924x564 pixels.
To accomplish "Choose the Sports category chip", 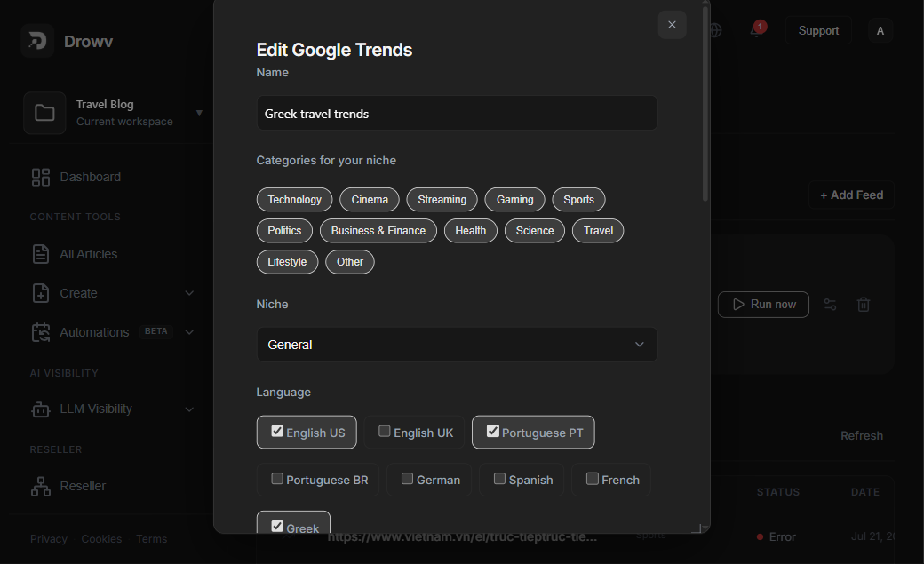I will coord(578,200).
